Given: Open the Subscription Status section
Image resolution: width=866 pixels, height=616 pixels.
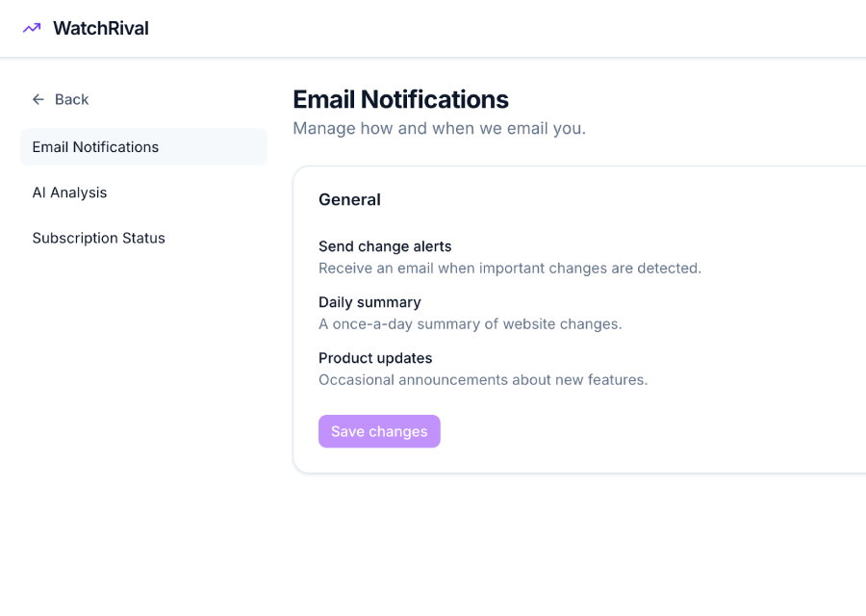Looking at the screenshot, I should tap(98, 238).
